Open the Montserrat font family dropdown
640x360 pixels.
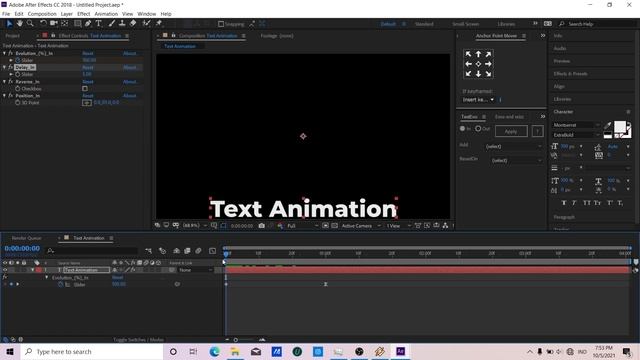click(x=576, y=125)
